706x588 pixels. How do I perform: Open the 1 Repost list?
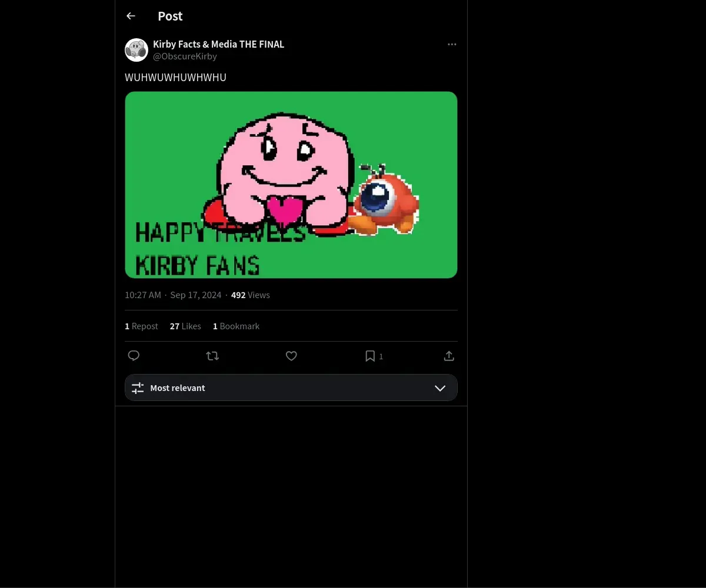pos(141,326)
